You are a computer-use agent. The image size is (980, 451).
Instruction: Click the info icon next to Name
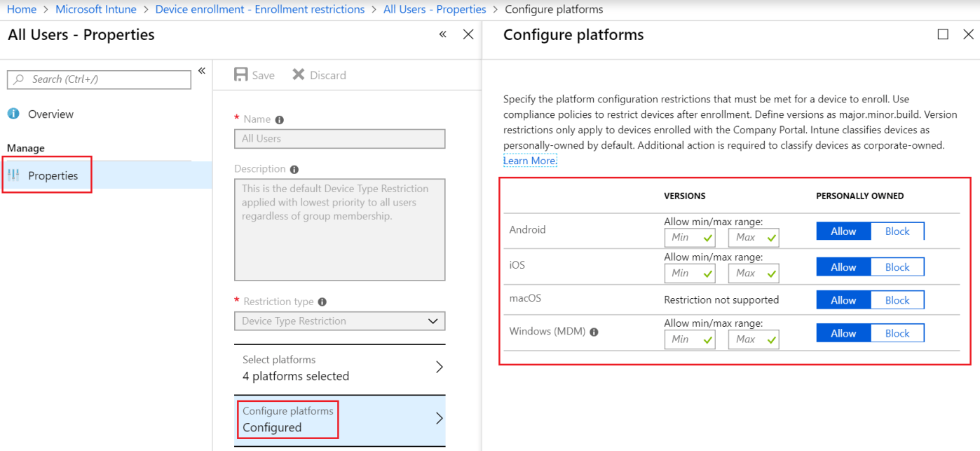pyautogui.click(x=280, y=119)
